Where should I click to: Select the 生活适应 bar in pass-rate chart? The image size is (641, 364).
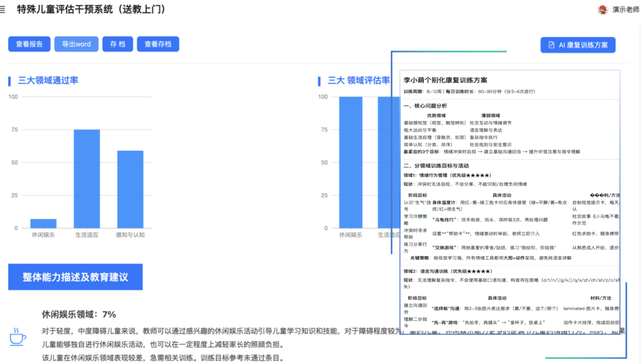(87, 178)
